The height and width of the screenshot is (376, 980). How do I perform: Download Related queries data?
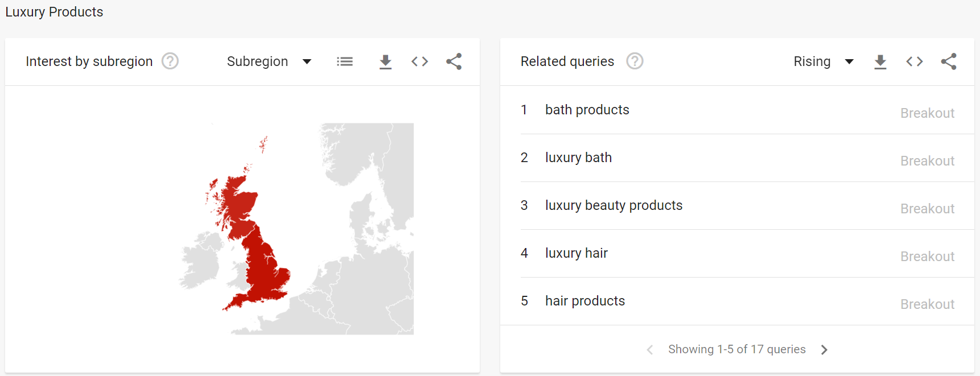click(x=880, y=61)
